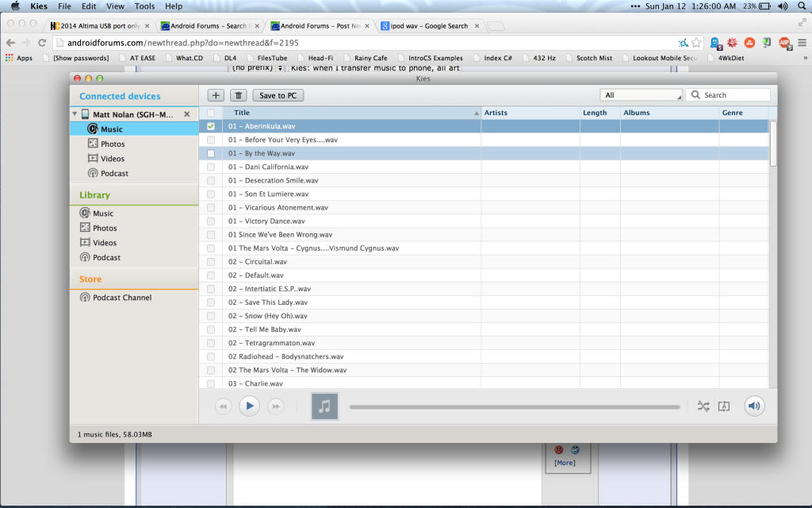Check the Dani California.wav checkbox
Image resolution: width=812 pixels, height=508 pixels.
211,167
